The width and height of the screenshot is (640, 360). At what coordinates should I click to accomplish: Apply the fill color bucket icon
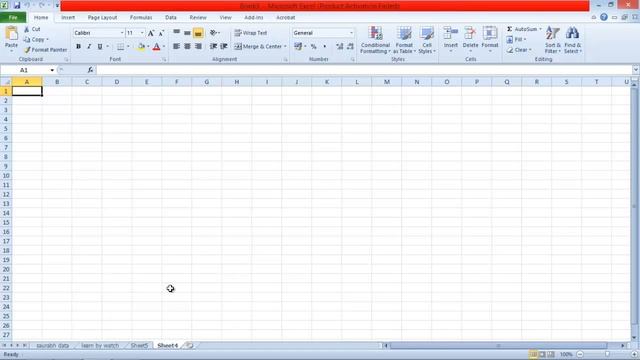[x=141, y=47]
